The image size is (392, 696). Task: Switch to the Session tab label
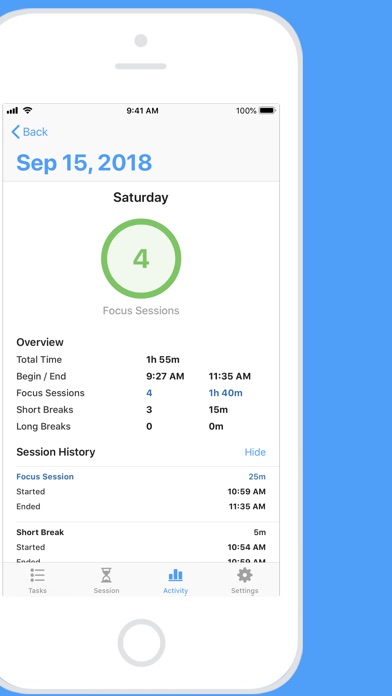[106, 590]
